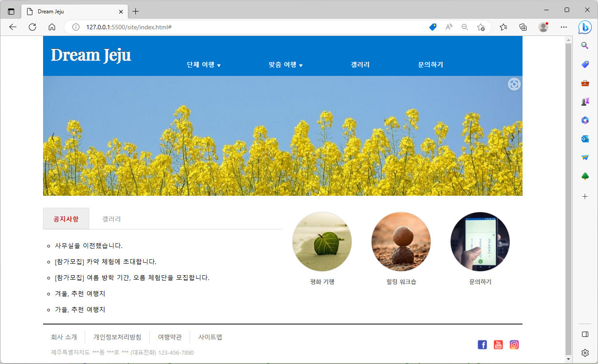This screenshot has height=364, width=598.
Task: Open the Bing chat sidebar icon
Action: tap(585, 27)
